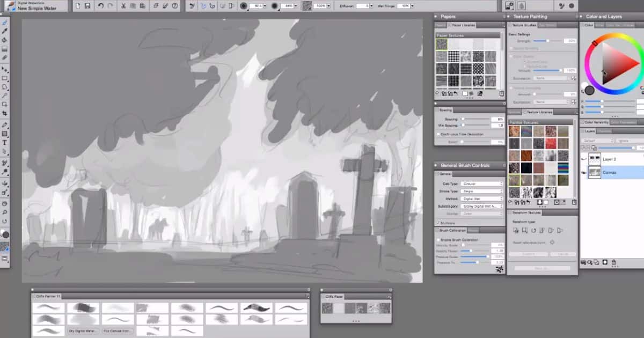Click the delete texture trash icon in Painter Textures

pyautogui.click(x=574, y=202)
